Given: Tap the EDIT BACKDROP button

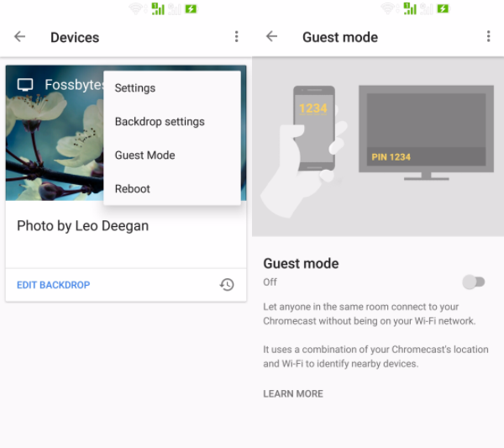Looking at the screenshot, I should click(x=54, y=285).
